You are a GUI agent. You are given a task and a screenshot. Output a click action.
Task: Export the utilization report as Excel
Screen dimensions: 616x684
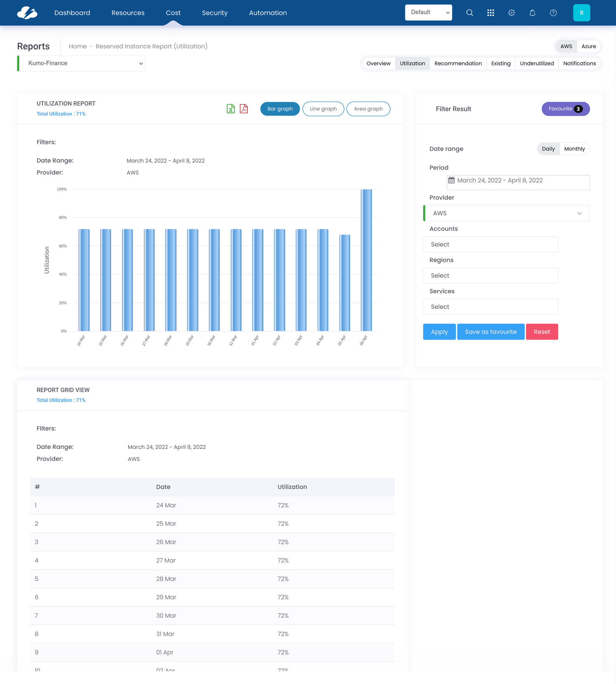click(x=230, y=109)
